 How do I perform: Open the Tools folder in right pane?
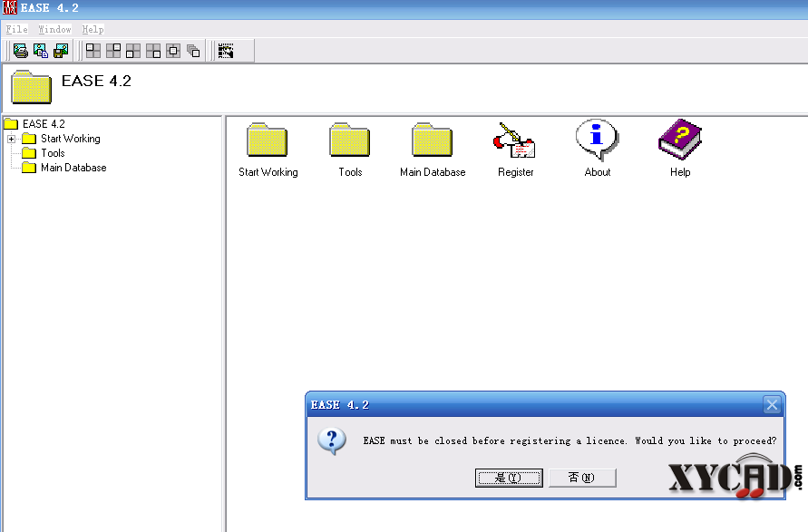tap(350, 140)
